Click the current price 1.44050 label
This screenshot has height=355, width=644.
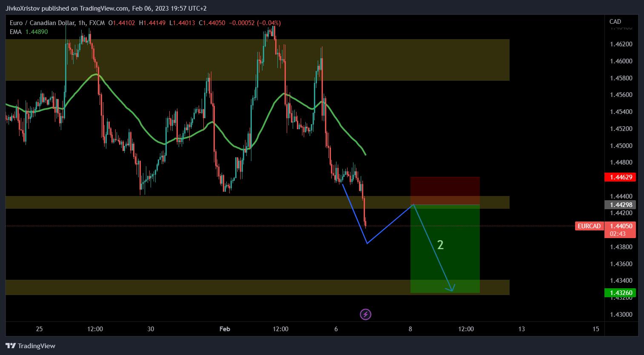click(x=620, y=226)
